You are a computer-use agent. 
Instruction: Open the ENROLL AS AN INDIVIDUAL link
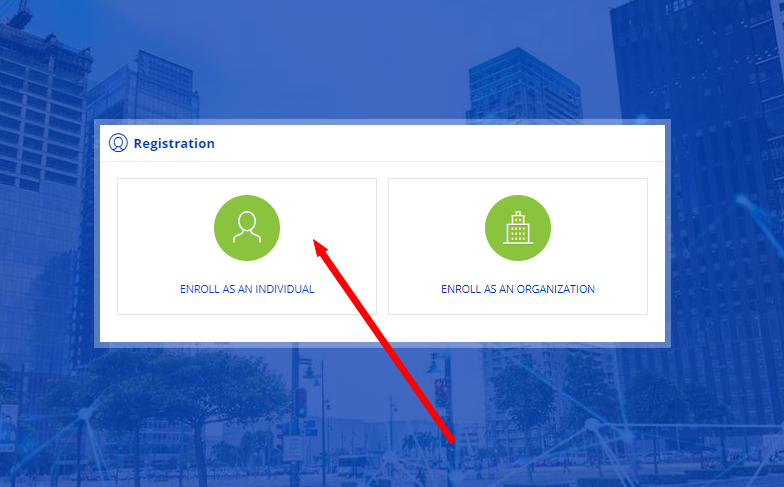247,289
